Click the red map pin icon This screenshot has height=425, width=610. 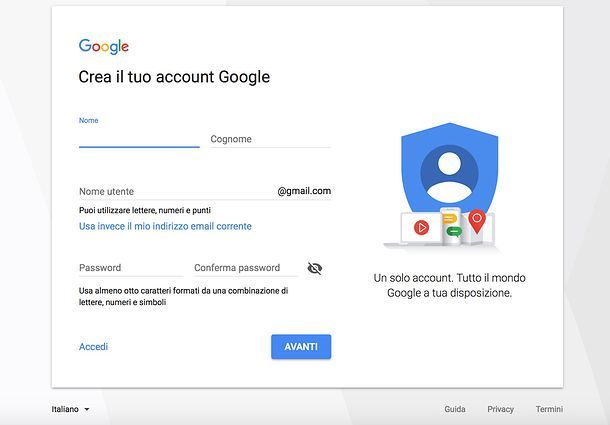(477, 221)
